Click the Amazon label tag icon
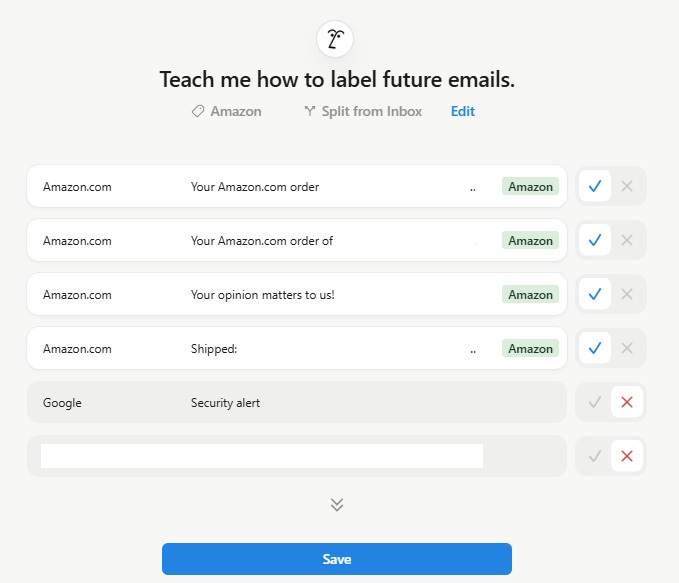The height and width of the screenshot is (583, 679). click(x=198, y=111)
